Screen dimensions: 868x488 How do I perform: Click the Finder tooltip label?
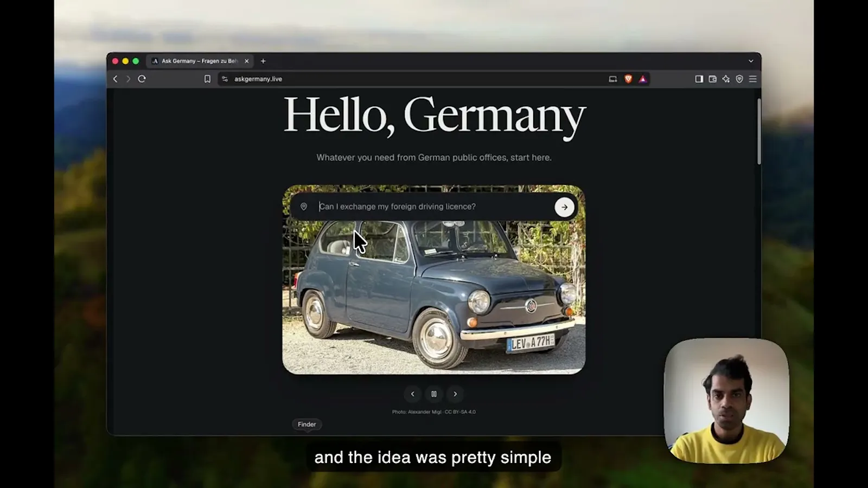[307, 425]
